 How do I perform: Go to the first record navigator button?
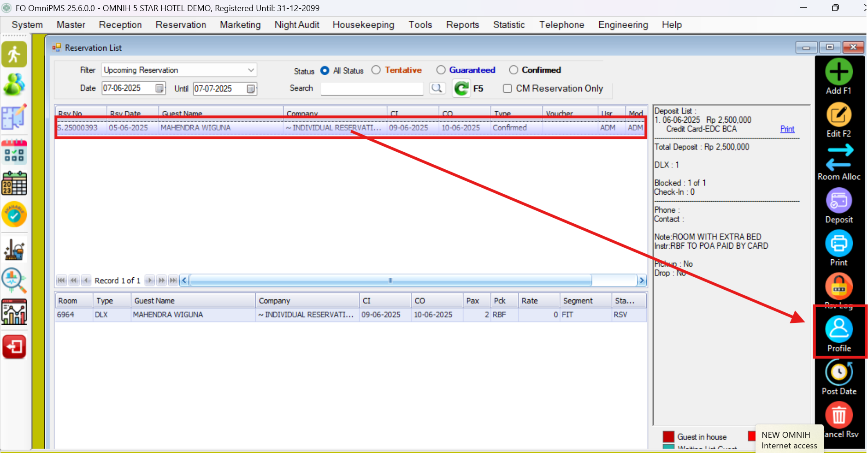(x=61, y=280)
